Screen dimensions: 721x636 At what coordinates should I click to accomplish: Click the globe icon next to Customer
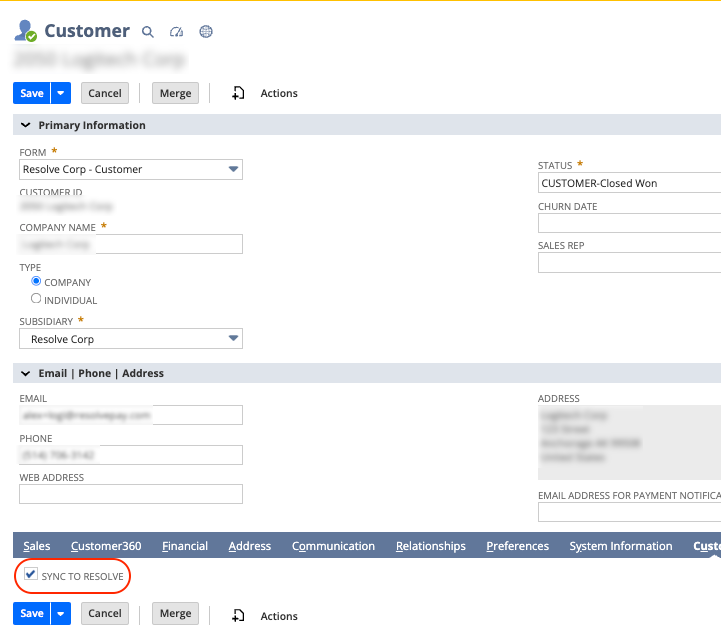pos(206,32)
